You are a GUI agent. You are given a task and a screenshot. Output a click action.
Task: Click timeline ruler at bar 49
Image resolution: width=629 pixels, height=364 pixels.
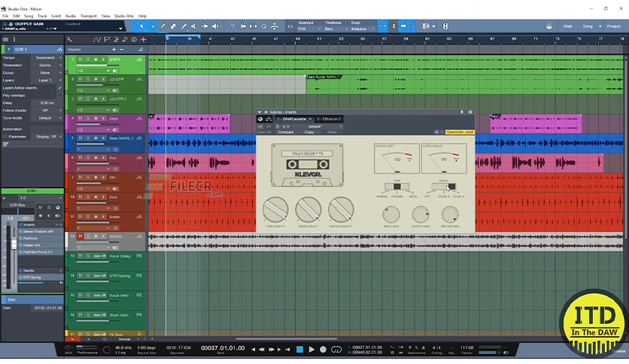coord(297,39)
